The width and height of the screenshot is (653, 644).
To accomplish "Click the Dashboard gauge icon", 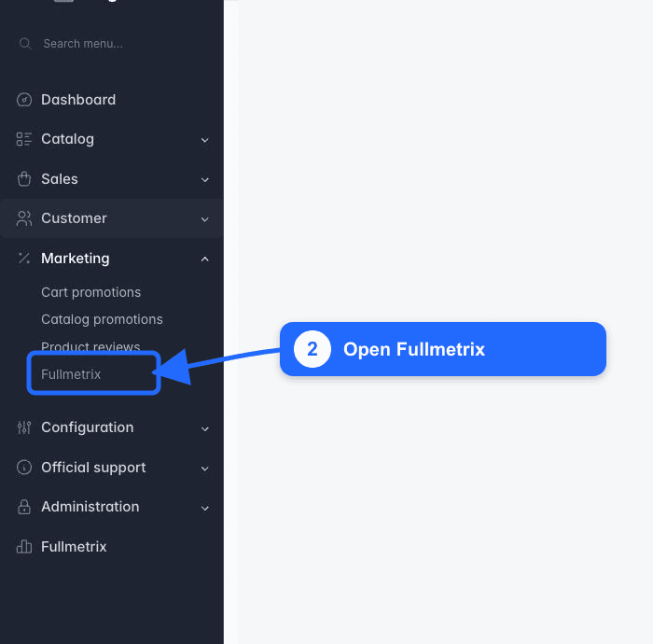I will click(24, 100).
